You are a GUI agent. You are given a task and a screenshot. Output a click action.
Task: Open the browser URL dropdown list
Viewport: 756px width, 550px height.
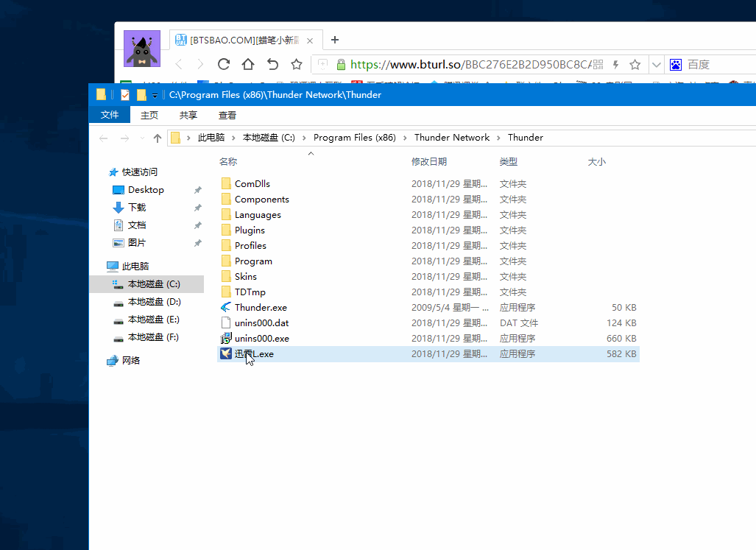(656, 64)
